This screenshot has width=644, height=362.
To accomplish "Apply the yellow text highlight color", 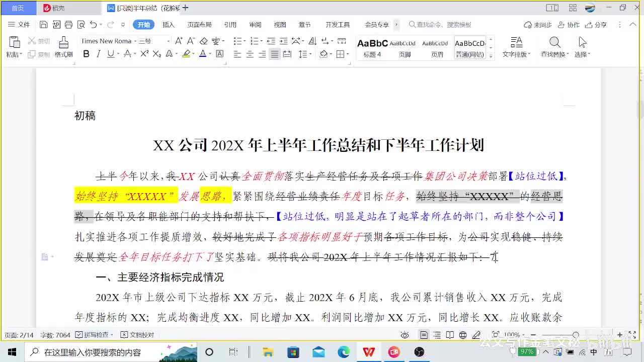I will [186, 54].
